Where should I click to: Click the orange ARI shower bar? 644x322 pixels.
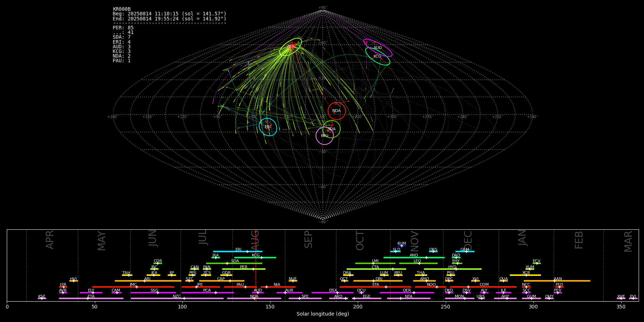tap(148, 281)
